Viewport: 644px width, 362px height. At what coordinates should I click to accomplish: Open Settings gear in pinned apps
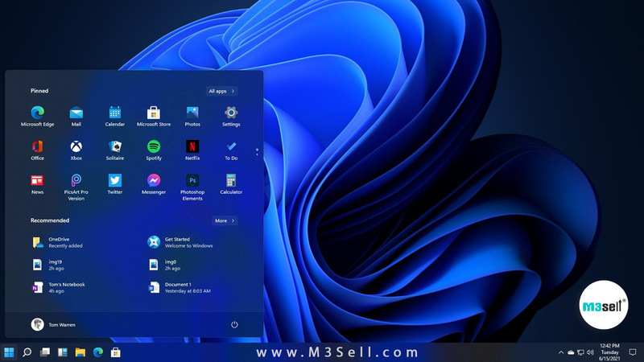(x=231, y=116)
